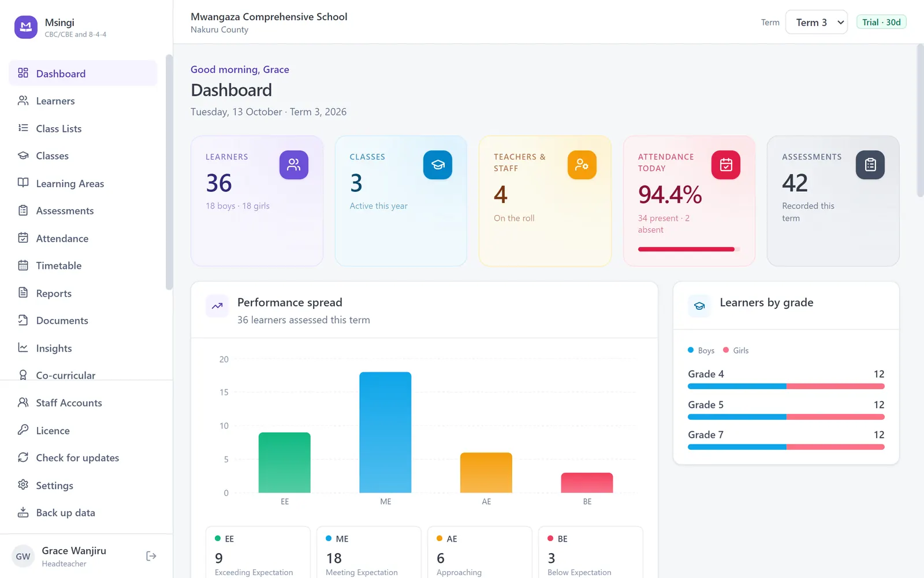
Task: Click the blue ME chart bar
Action: point(385,432)
